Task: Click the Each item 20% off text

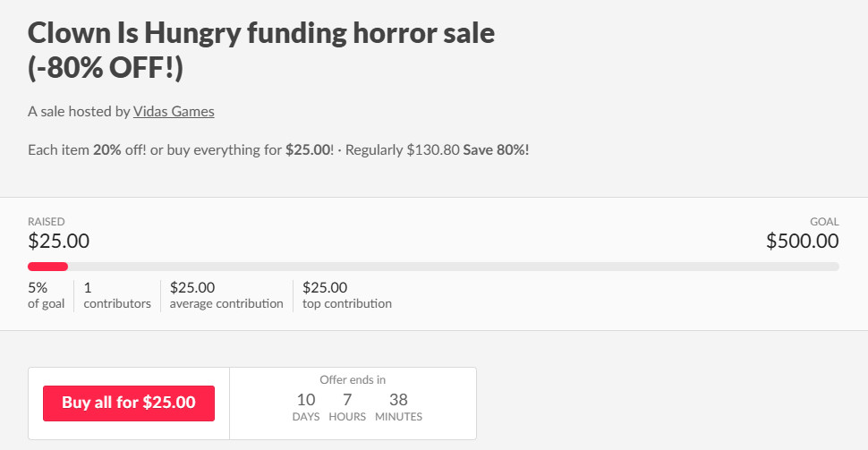Action: click(x=87, y=150)
